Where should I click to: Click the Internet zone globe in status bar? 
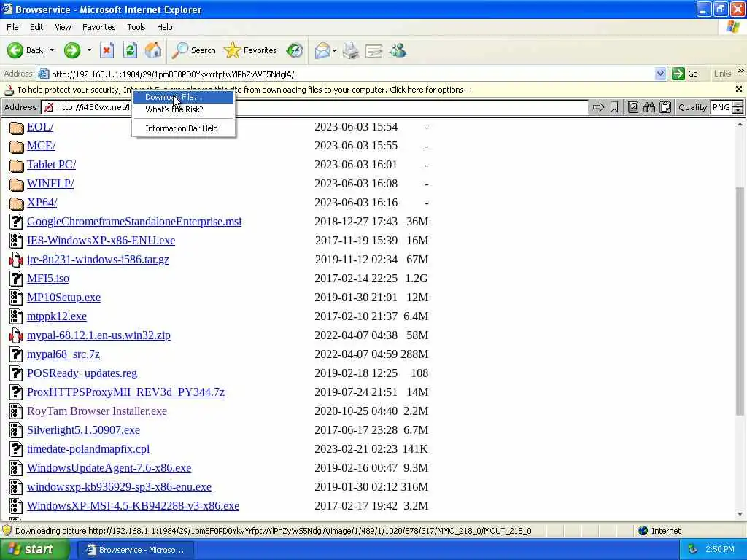tap(643, 531)
